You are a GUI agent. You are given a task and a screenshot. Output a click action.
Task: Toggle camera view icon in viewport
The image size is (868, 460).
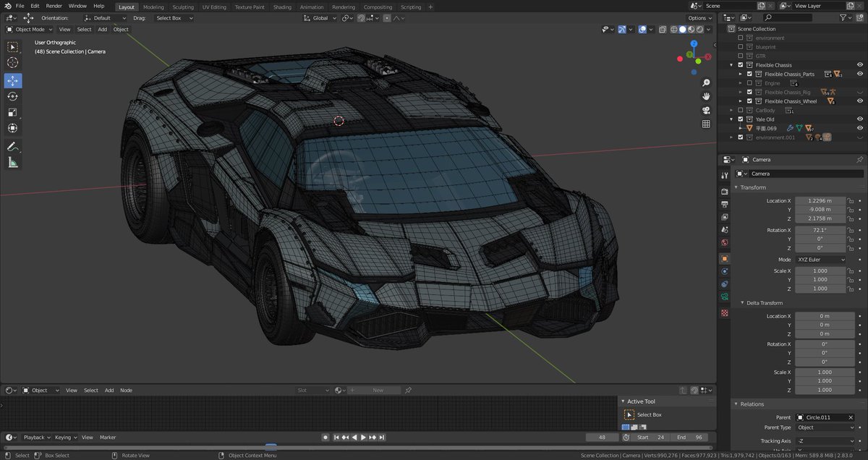coord(705,110)
